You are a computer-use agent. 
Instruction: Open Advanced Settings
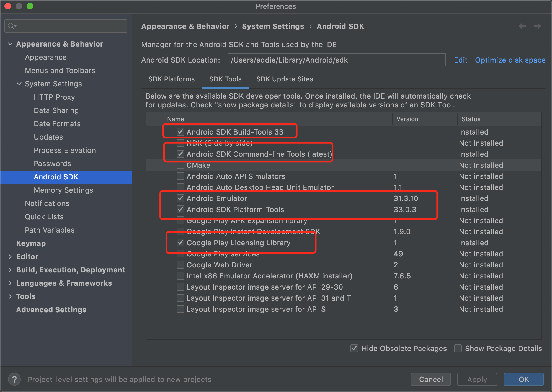[x=51, y=310]
